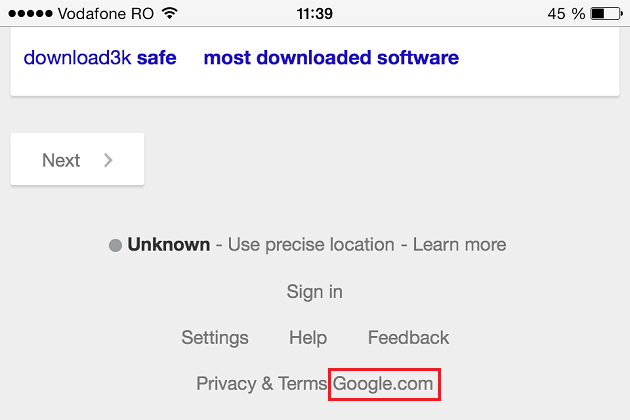The image size is (630, 420).
Task: Go to the Next results page
Action: [77, 160]
